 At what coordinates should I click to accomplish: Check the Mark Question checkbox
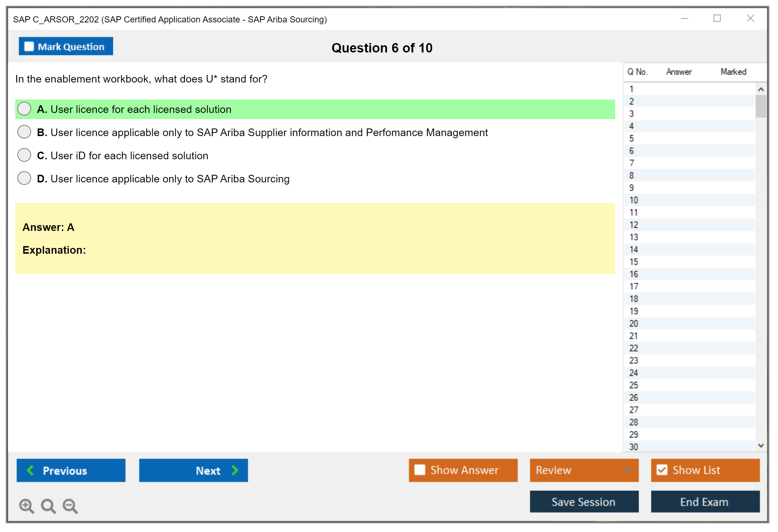coord(29,46)
